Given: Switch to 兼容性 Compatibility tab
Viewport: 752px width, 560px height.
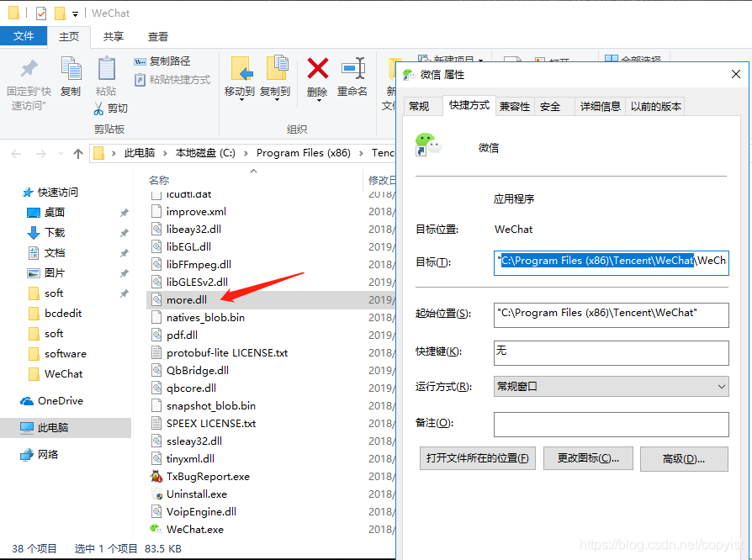Looking at the screenshot, I should (515, 107).
